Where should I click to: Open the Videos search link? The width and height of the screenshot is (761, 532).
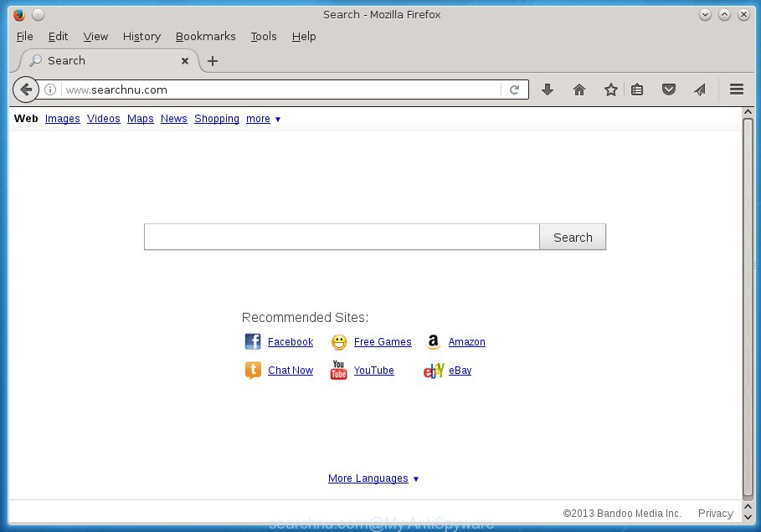click(103, 119)
